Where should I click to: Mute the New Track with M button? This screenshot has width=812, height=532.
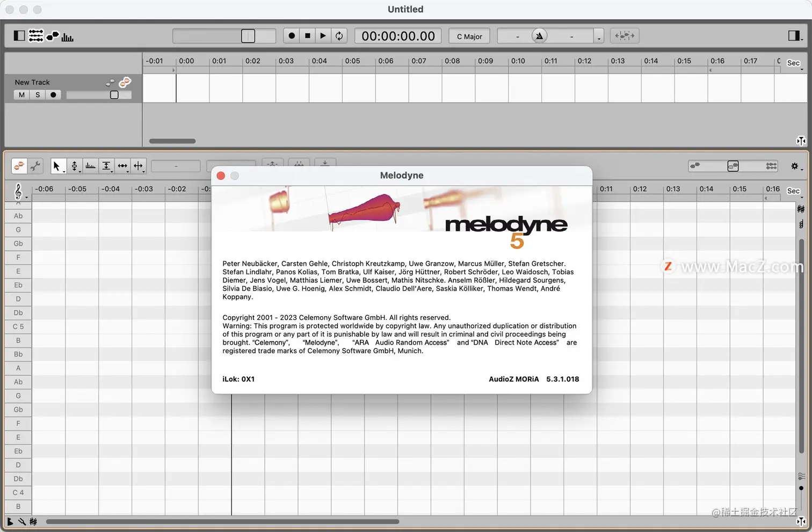[x=21, y=95]
